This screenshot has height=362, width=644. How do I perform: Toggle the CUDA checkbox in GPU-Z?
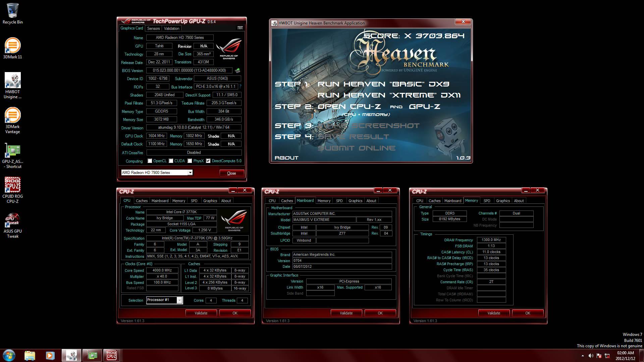tap(171, 161)
